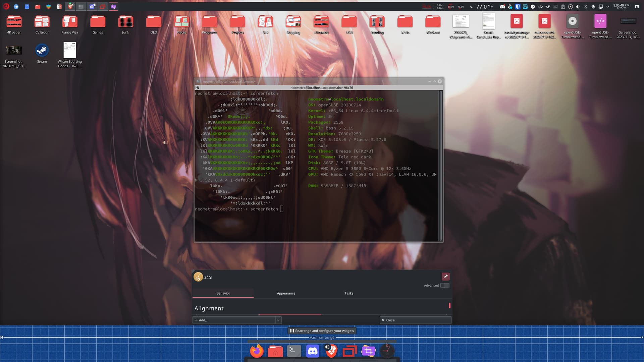Open Brave browser in the dock

[x=331, y=351]
